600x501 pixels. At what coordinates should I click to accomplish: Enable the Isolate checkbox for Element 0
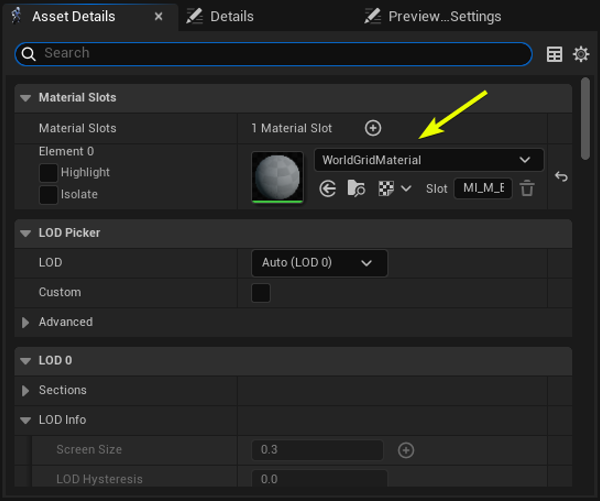48,195
